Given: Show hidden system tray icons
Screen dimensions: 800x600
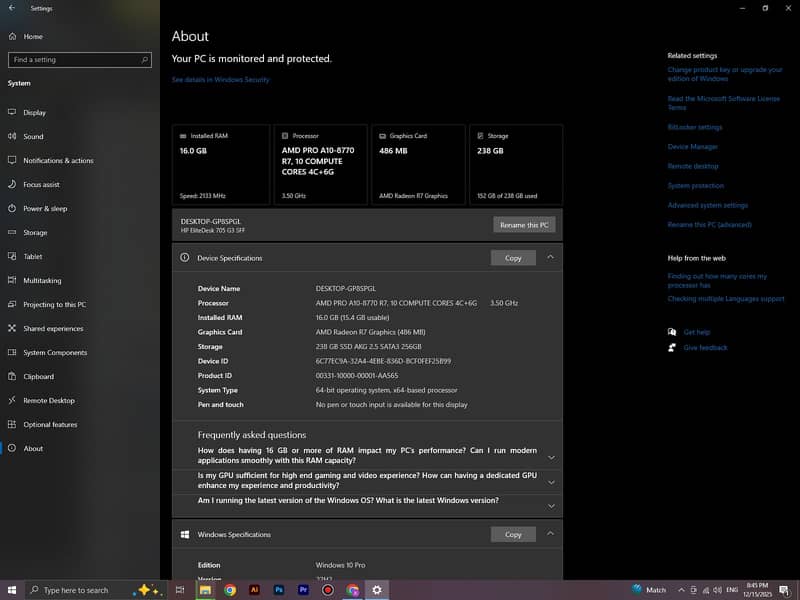Looking at the screenshot, I should click(681, 590).
